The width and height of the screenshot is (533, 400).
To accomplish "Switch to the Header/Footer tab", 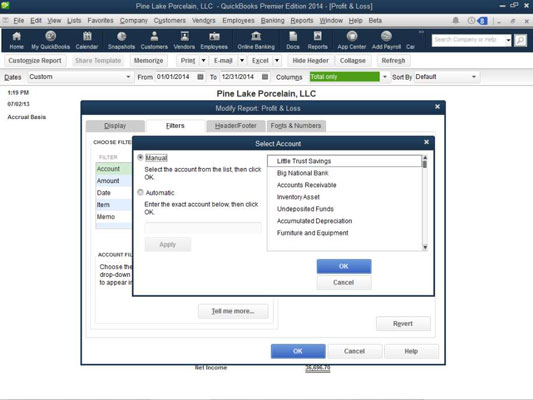I will point(236,126).
